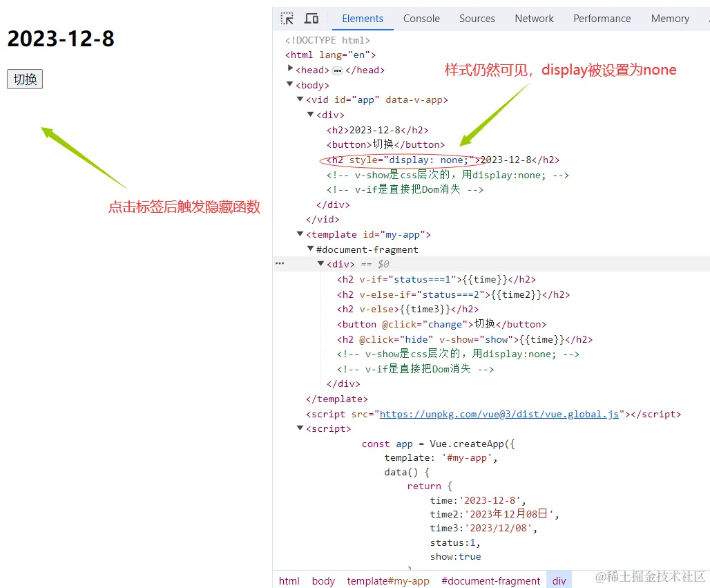Open the Performance tab
This screenshot has width=710, height=588.
click(602, 19)
